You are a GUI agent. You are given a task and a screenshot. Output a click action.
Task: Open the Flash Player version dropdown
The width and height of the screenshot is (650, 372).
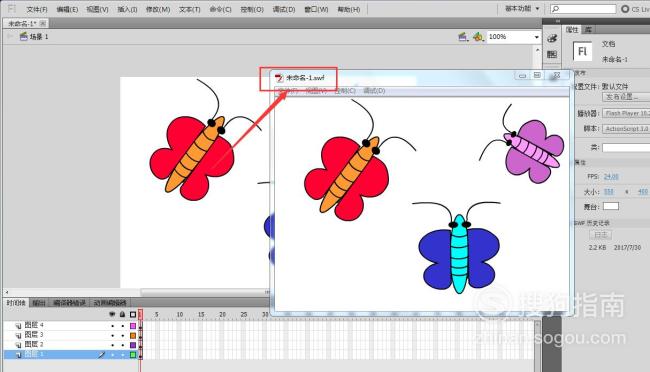tap(626, 113)
